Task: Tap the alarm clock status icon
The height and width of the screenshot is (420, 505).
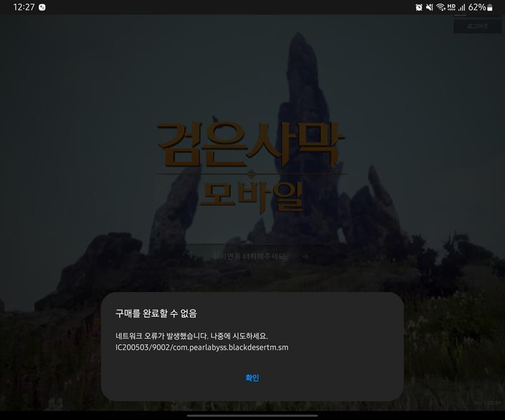Action: (419, 8)
